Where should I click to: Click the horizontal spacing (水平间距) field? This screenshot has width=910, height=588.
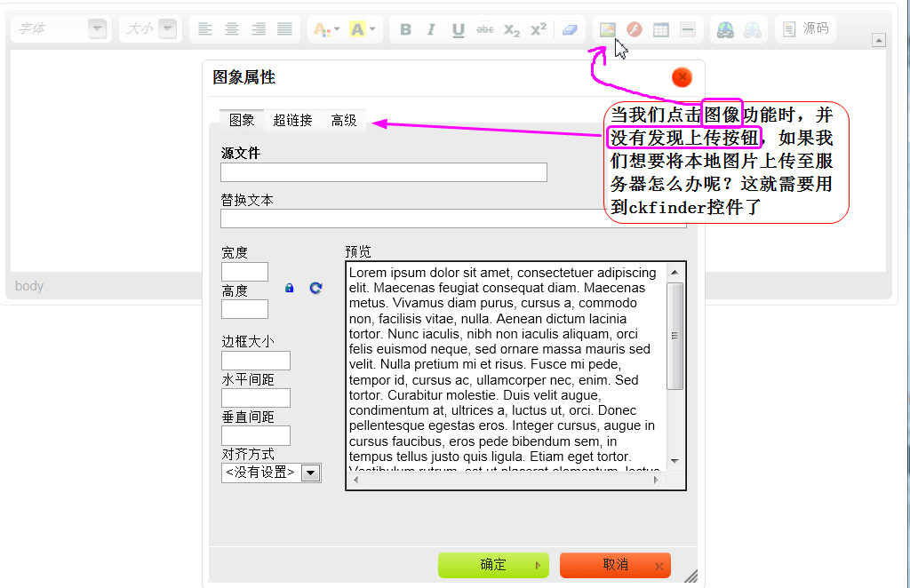(255, 398)
